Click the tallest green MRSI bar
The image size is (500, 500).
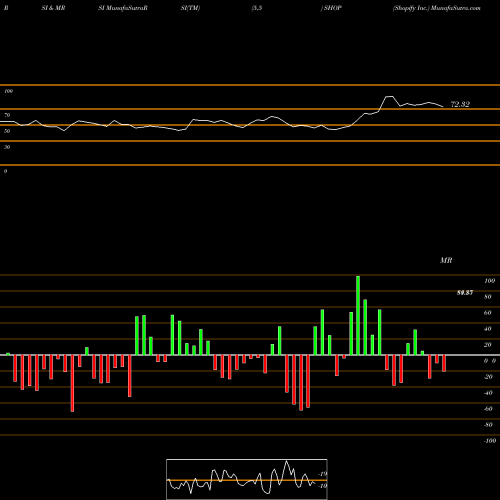(358, 315)
